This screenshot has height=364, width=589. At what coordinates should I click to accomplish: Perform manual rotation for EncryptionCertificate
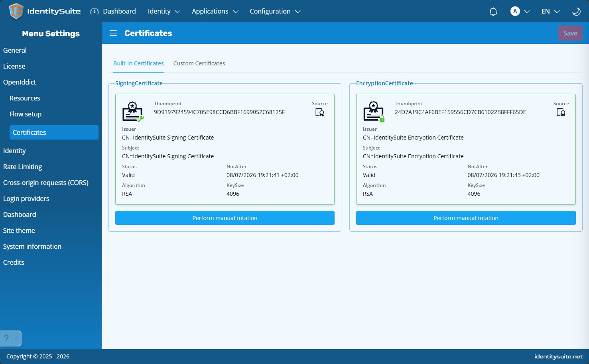click(x=466, y=218)
